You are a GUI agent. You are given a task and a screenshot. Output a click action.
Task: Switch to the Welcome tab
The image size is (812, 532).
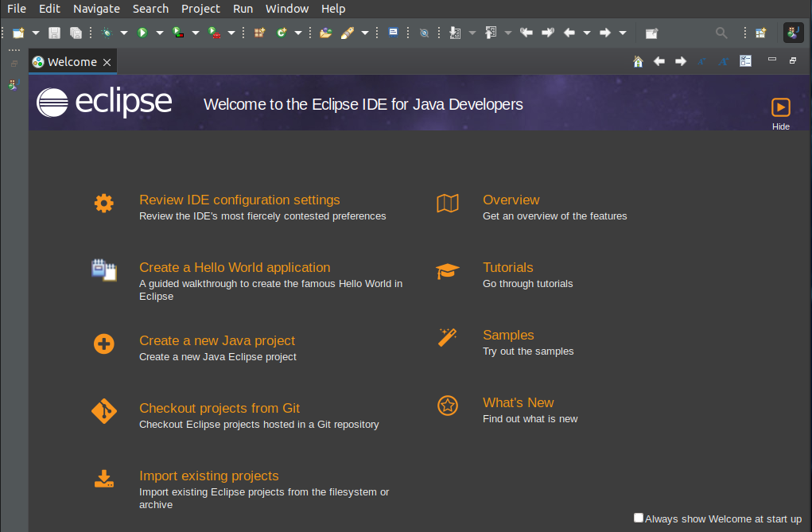pos(70,61)
